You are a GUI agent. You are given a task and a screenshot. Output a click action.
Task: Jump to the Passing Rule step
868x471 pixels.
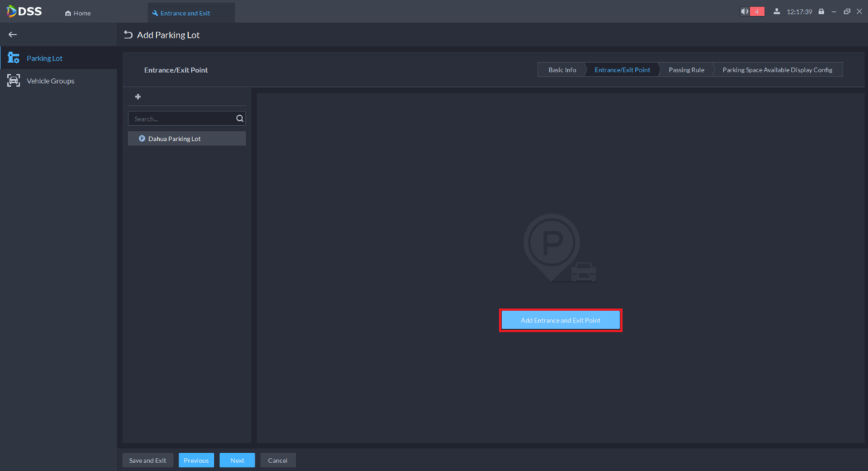point(686,70)
